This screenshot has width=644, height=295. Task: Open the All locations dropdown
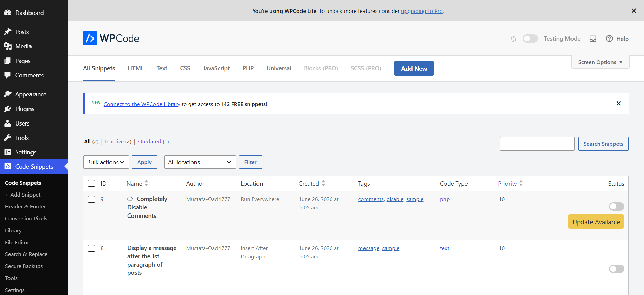pos(200,162)
